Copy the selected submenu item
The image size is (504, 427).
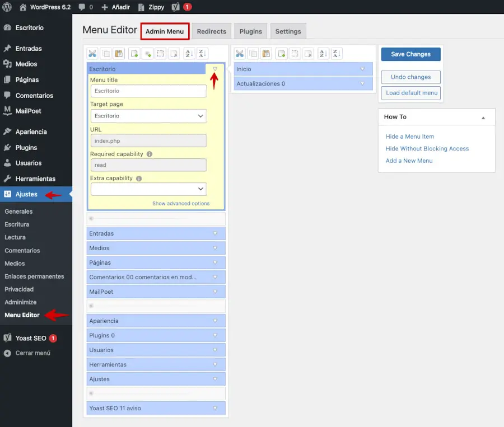(x=253, y=54)
